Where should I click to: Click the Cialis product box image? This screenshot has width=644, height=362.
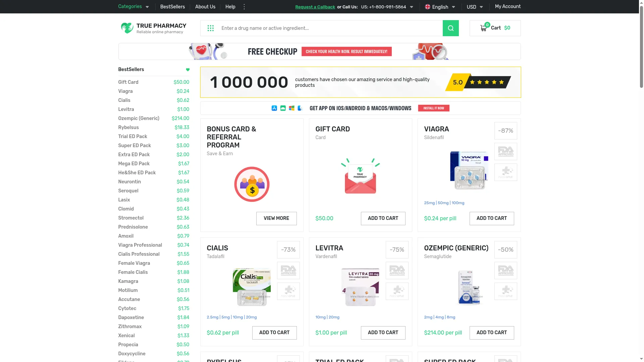pos(252,287)
